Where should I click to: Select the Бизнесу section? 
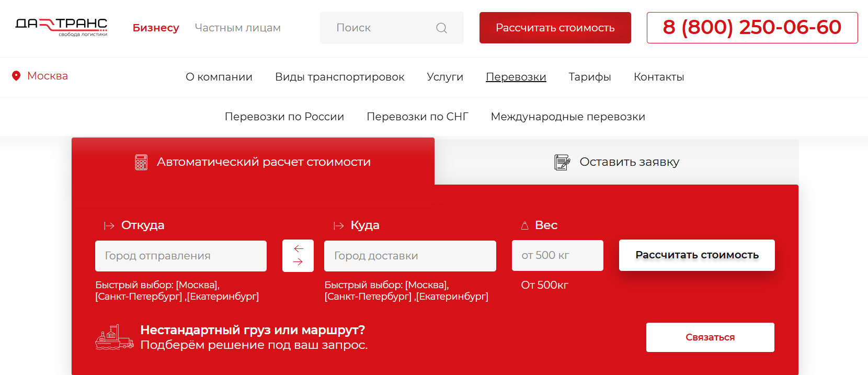pos(156,28)
